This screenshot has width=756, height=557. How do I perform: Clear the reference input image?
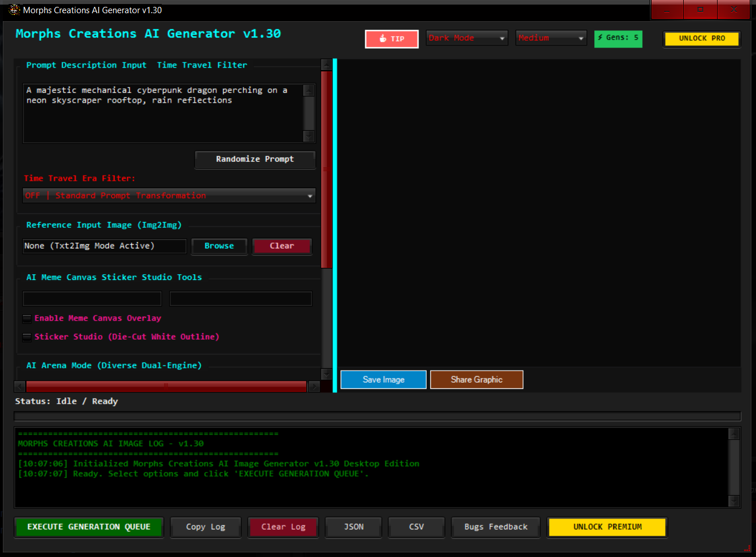pos(282,246)
